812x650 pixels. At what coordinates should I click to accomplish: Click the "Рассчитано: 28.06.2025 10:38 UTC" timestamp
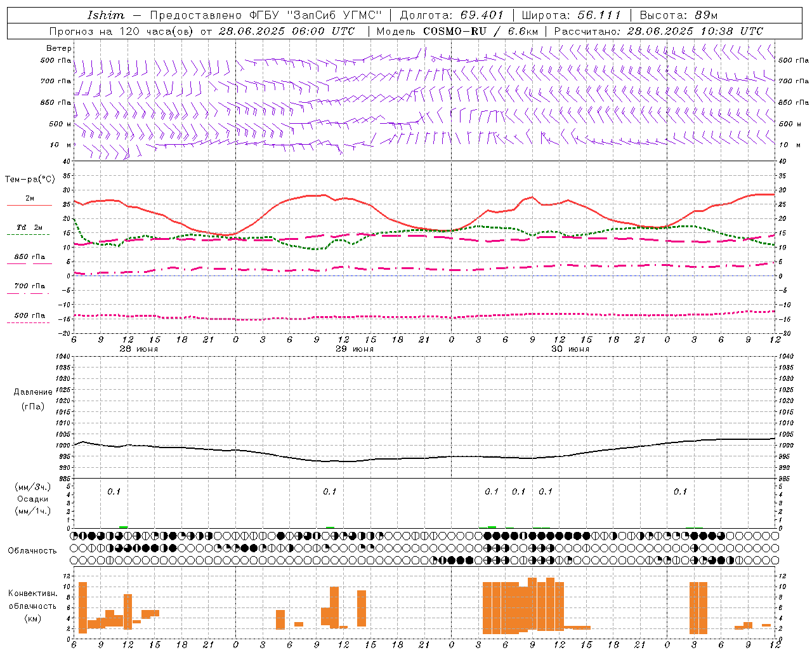click(x=658, y=31)
